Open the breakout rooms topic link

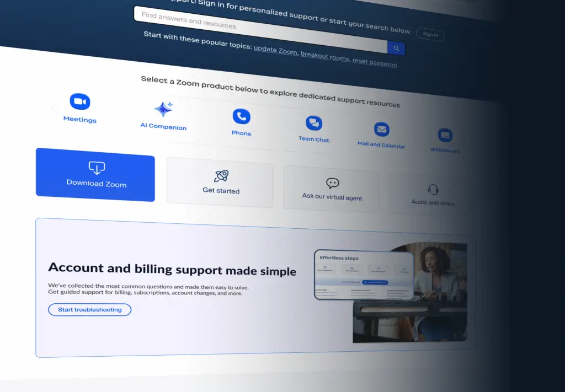click(x=324, y=56)
